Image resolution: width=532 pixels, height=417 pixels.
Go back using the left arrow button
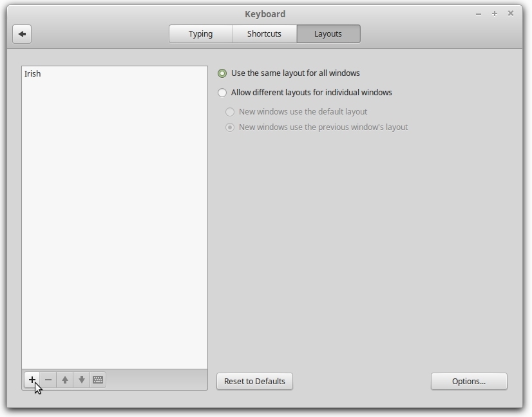click(22, 34)
